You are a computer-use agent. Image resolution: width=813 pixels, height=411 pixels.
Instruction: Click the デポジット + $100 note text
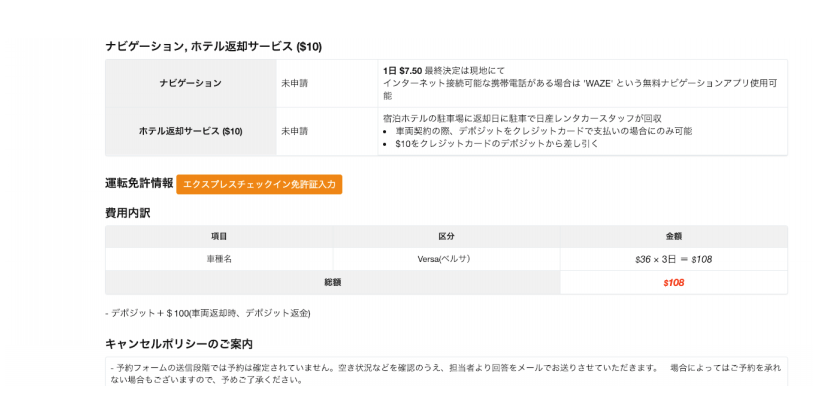point(208,313)
